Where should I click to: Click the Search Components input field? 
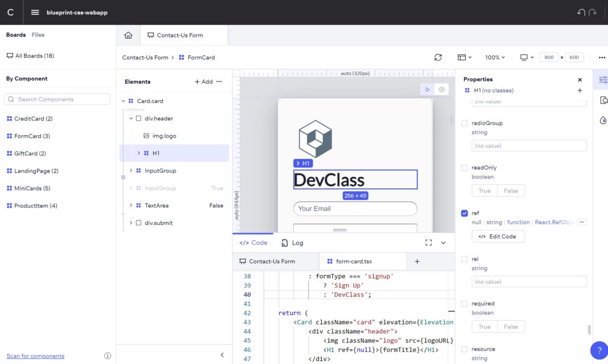[57, 99]
